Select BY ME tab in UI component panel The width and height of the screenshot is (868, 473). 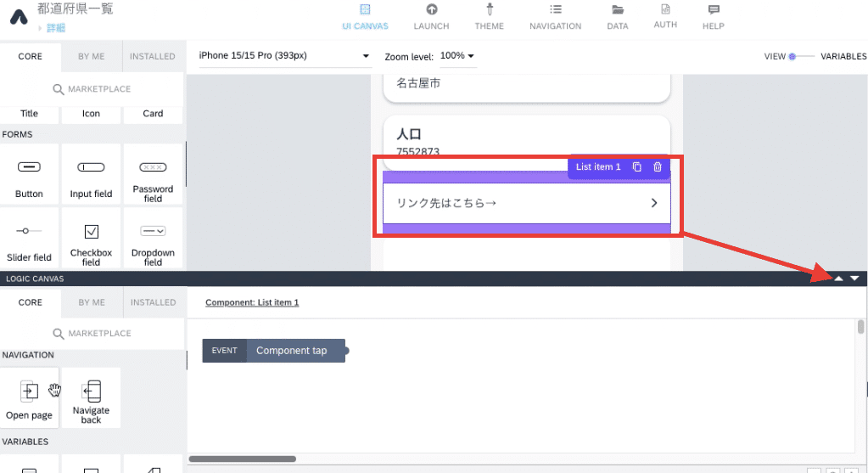pos(92,57)
